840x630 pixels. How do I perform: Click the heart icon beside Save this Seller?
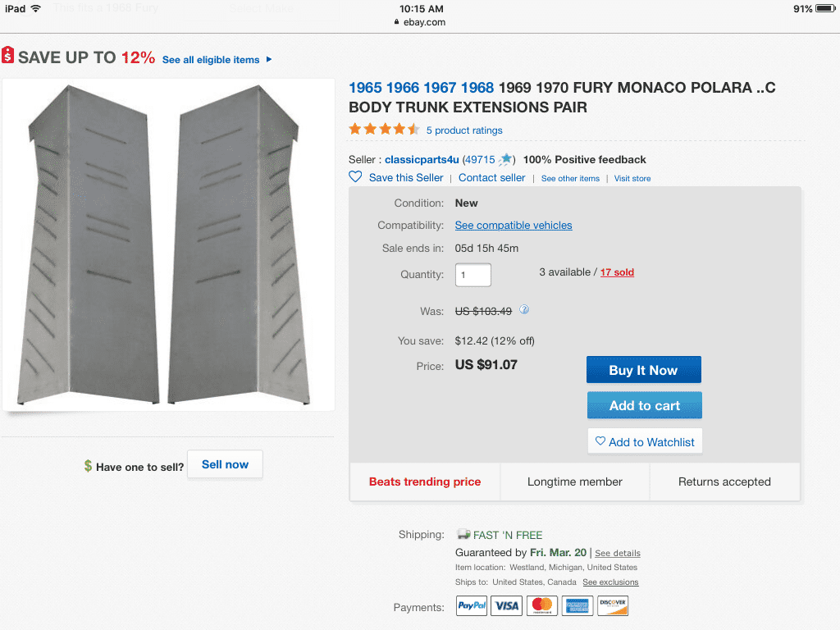[355, 177]
